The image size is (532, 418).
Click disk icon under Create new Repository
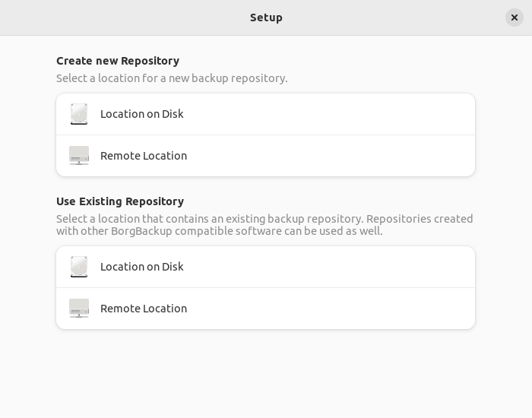point(79,114)
